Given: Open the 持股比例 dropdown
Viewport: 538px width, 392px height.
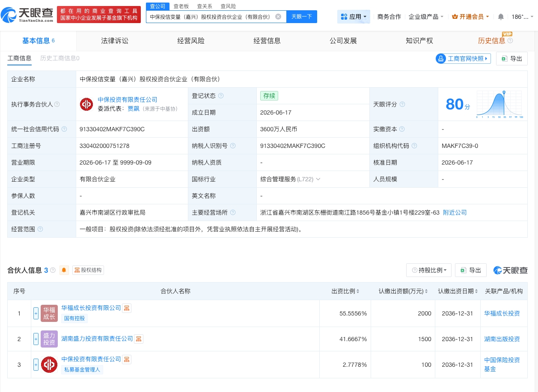Looking at the screenshot, I should click(429, 270).
